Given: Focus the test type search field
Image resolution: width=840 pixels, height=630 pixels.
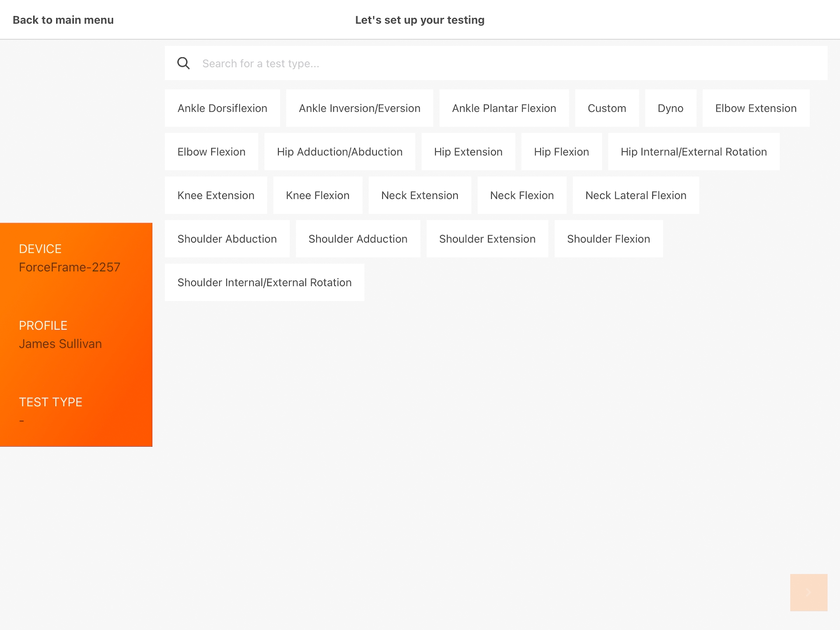Looking at the screenshot, I should tap(496, 63).
